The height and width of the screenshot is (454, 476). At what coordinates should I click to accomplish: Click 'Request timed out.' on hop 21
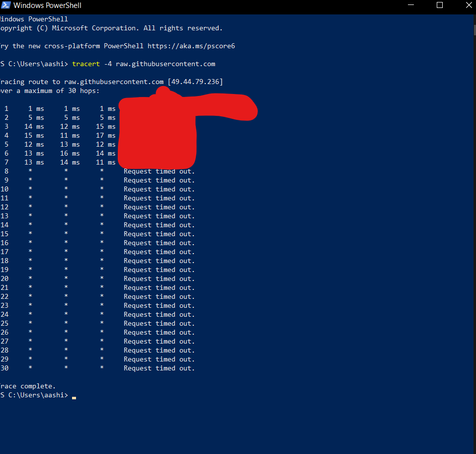point(159,288)
